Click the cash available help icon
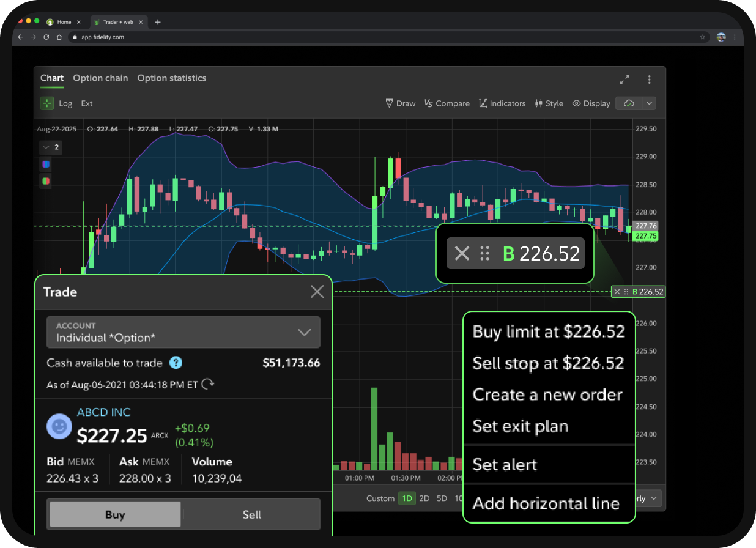 pyautogui.click(x=176, y=363)
